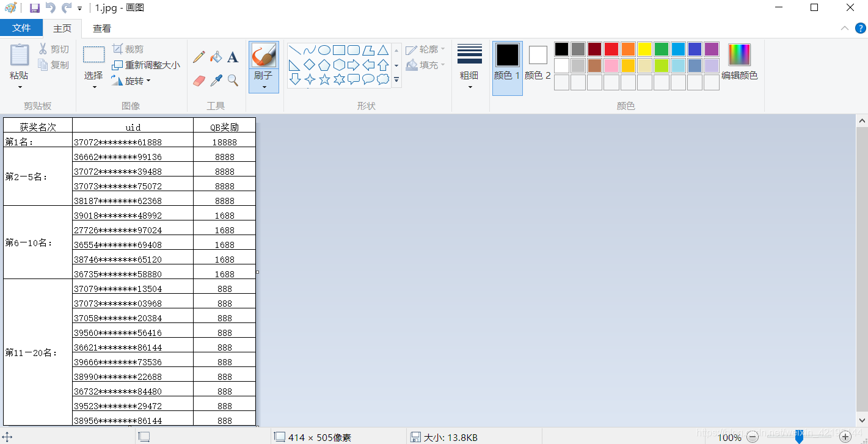868x444 pixels.
Task: Switch to the View tab
Action: tap(102, 28)
